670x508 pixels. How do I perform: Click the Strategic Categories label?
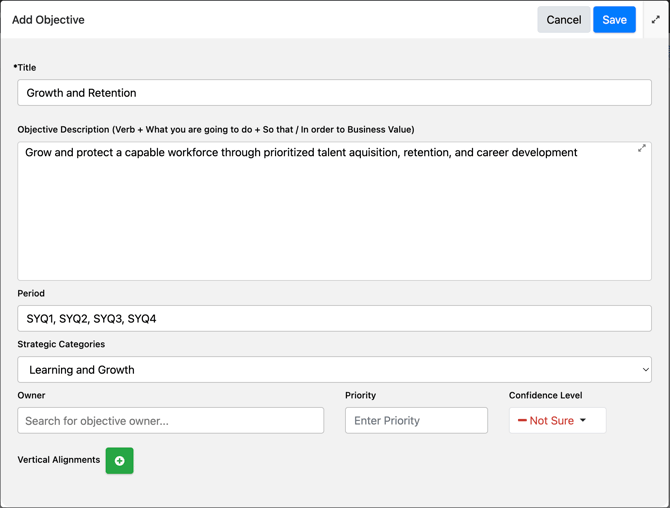click(x=61, y=344)
